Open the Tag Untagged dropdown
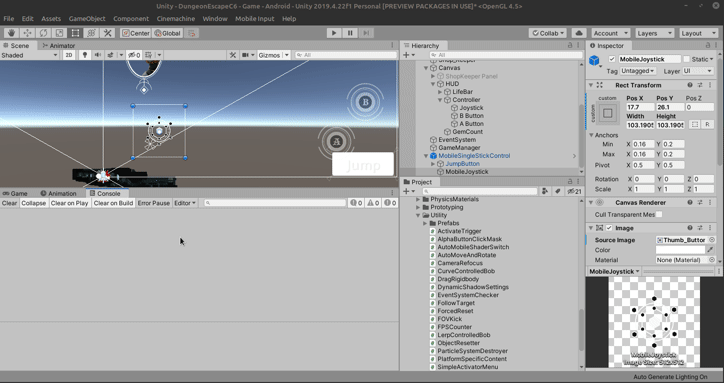This screenshot has width=724, height=383. click(638, 71)
